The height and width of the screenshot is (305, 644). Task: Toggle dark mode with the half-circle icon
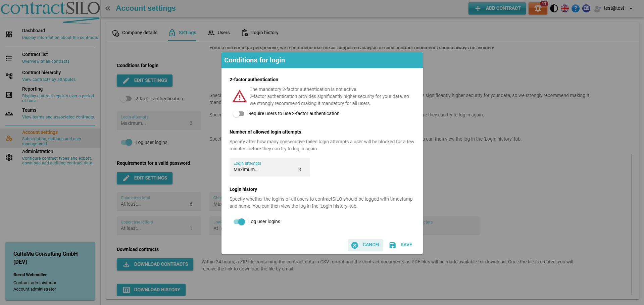tap(554, 8)
